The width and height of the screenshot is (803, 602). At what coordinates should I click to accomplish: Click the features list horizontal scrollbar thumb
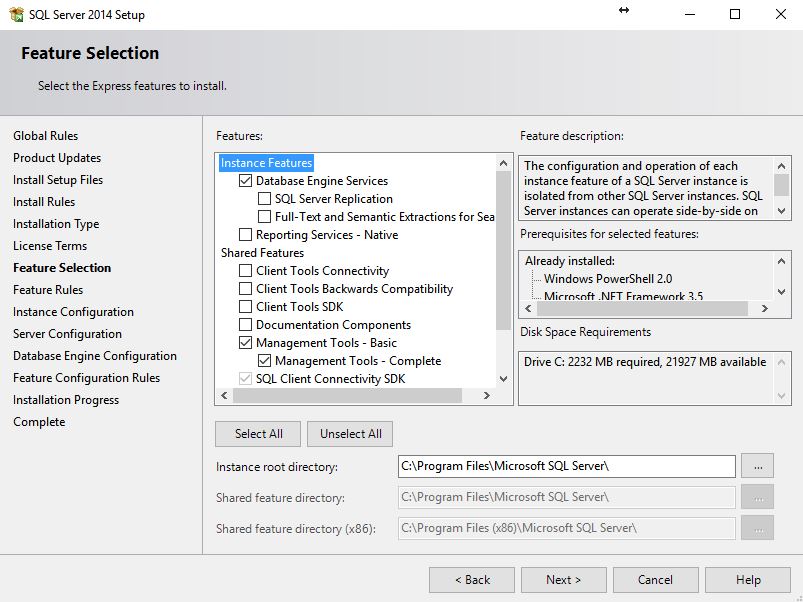(x=347, y=395)
